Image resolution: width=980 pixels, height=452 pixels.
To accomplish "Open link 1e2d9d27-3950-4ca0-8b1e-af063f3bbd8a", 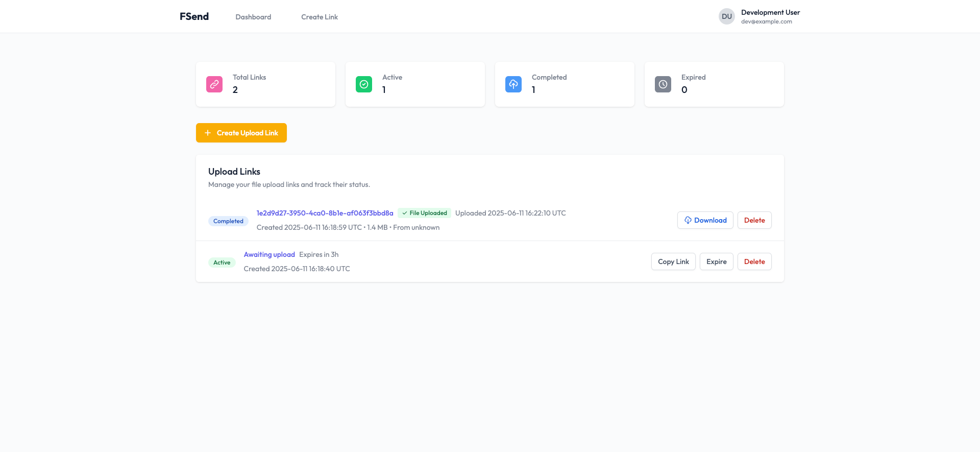I will tap(325, 213).
